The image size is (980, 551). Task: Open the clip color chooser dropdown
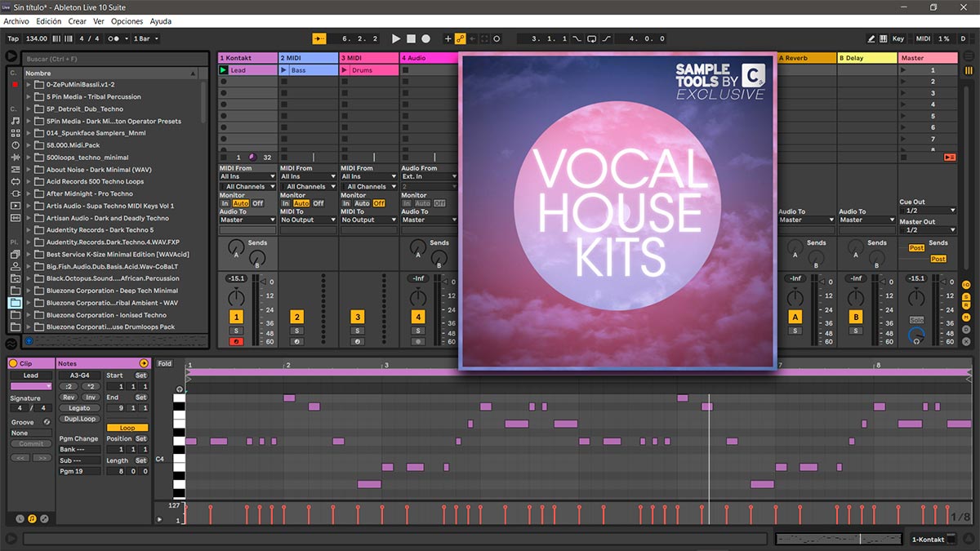coord(31,386)
